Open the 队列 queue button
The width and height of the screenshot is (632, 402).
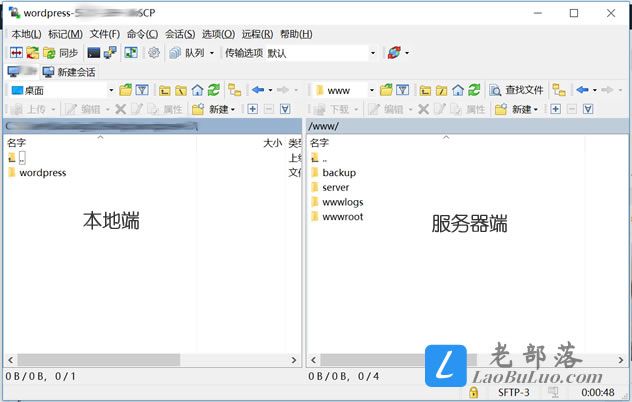(x=187, y=53)
